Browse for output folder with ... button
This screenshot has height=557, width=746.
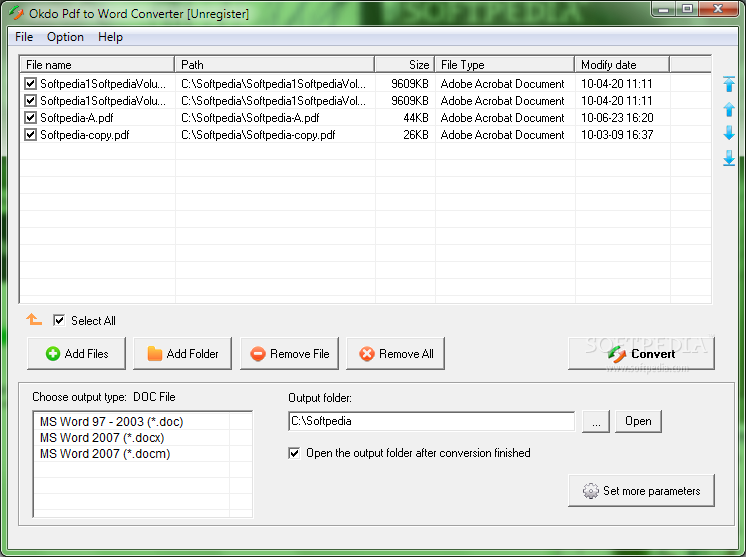tap(596, 421)
